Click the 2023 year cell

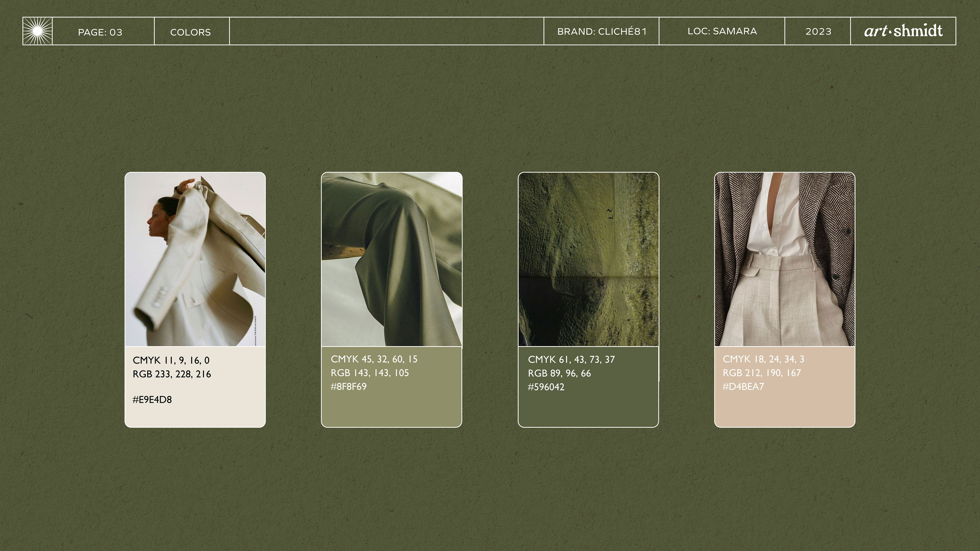tap(818, 32)
